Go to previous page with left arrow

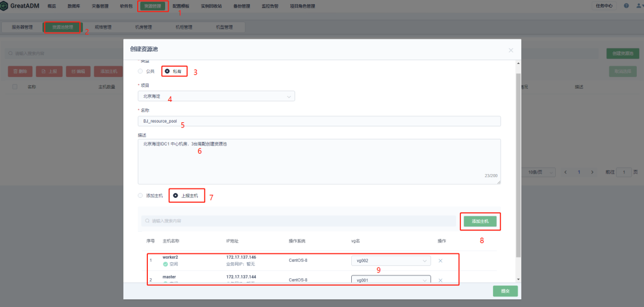tap(565, 172)
